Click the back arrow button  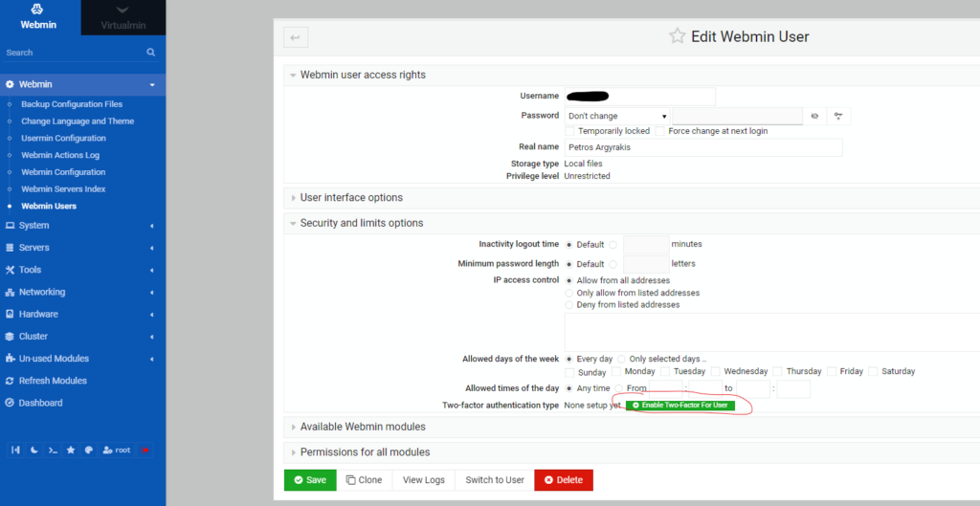pos(296,37)
